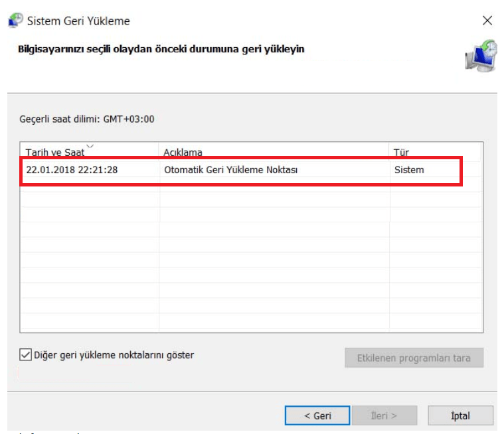Click the Açıklama column header

pos(274,151)
